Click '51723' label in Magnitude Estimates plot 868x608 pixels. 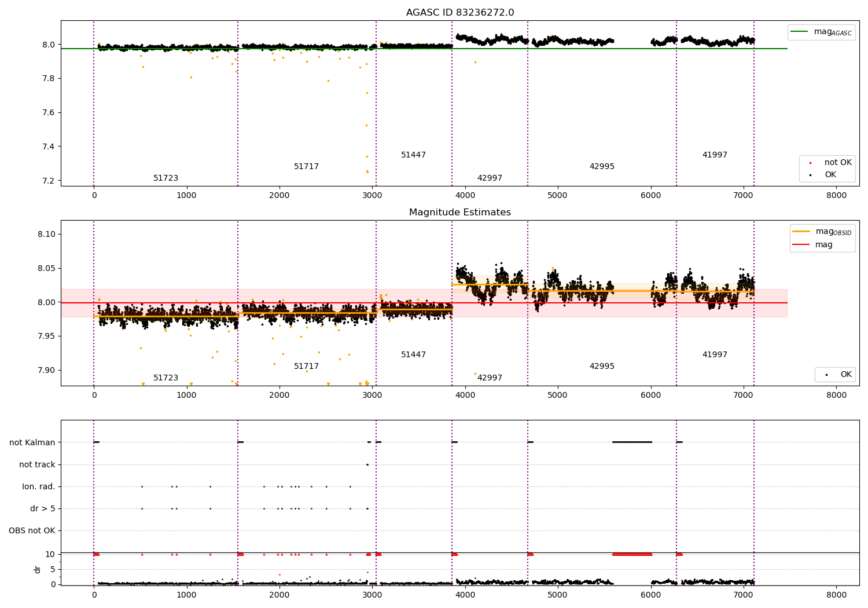pyautogui.click(x=165, y=378)
